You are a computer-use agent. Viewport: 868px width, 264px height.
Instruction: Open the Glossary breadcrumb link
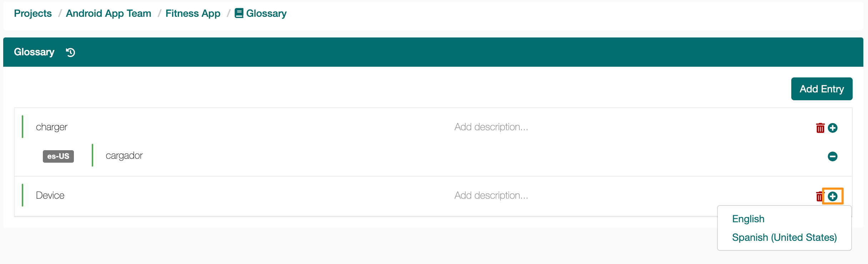coord(266,13)
